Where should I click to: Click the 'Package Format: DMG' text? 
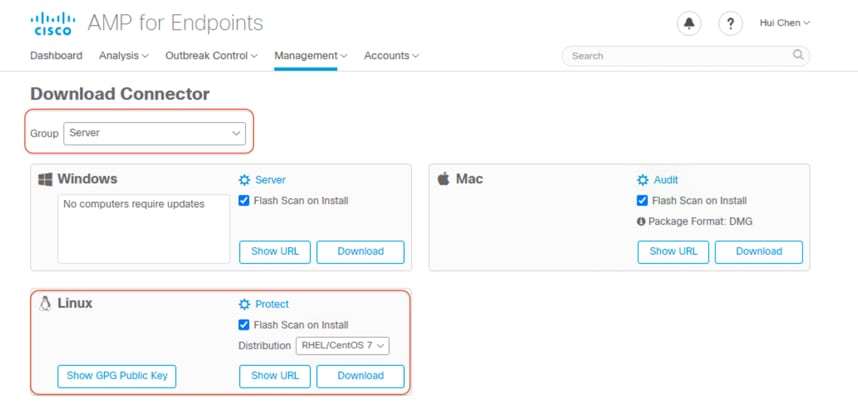(700, 222)
